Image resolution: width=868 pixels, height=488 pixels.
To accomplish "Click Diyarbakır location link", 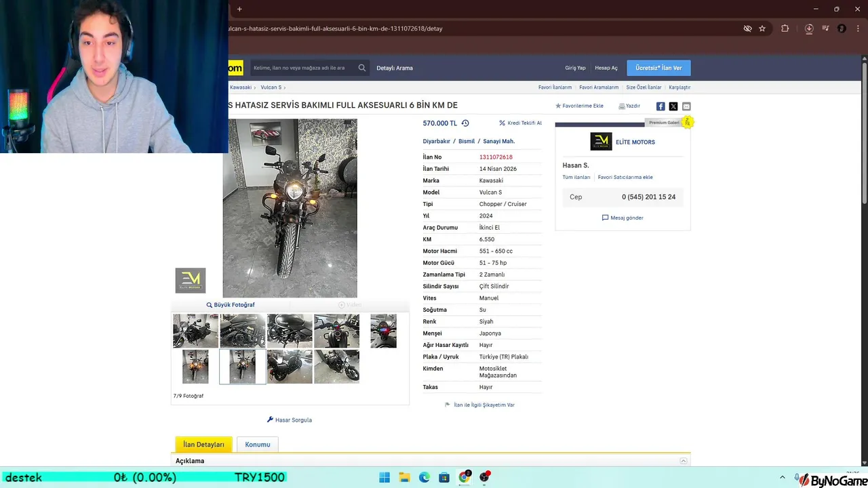I will (437, 142).
